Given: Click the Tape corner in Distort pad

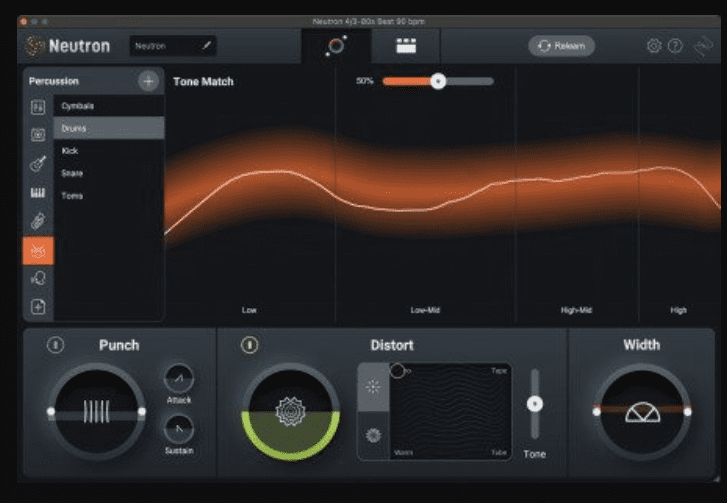Looking at the screenshot, I should tap(499, 371).
